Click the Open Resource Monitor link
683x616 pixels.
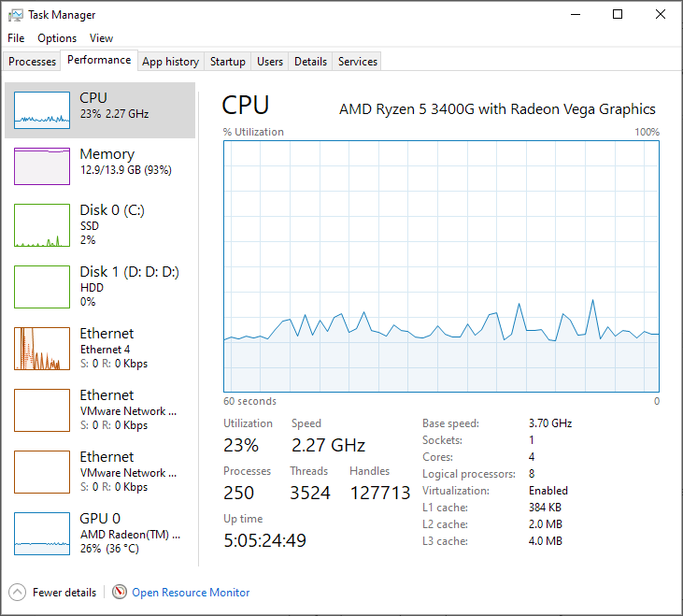(191, 592)
